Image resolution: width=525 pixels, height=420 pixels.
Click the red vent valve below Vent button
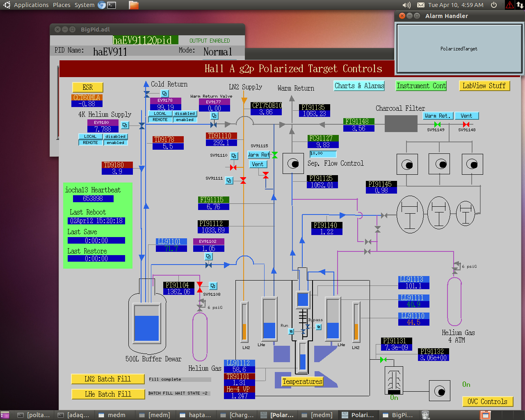(x=266, y=175)
